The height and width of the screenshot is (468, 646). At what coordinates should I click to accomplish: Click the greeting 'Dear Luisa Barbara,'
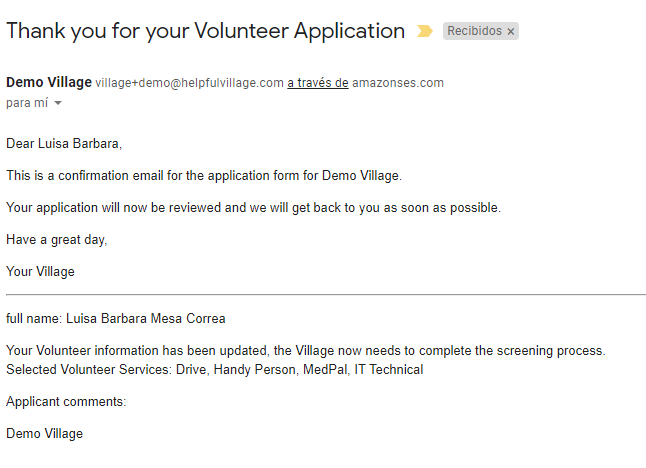[64, 144]
